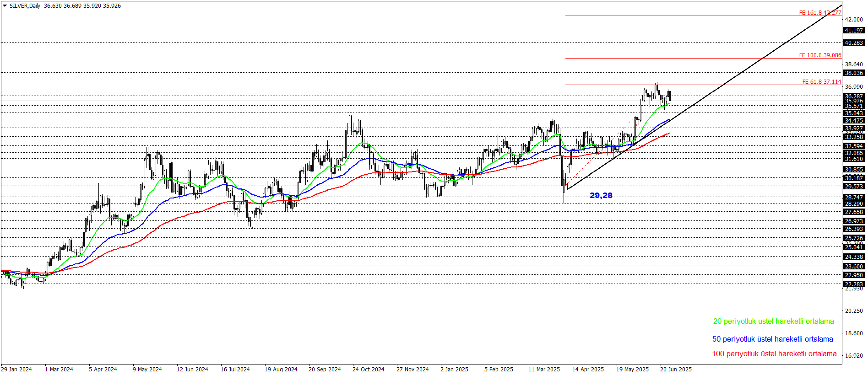Select the green 20 periyotluk moving average legend
Viewport: 868px width, 375px height.
(773, 321)
